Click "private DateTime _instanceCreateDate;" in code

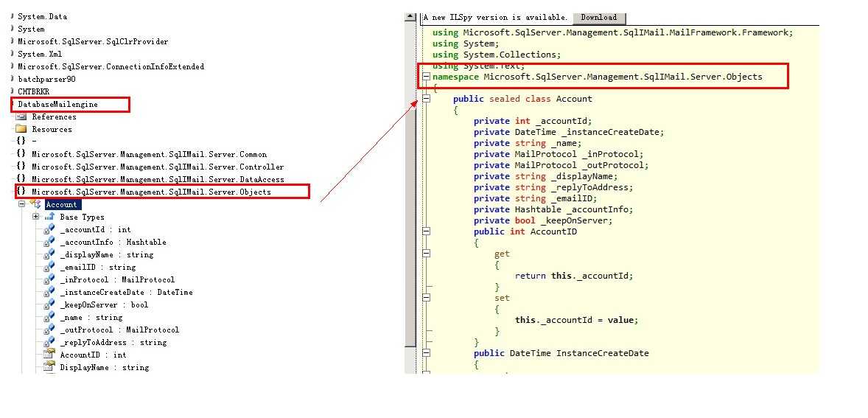pos(569,132)
